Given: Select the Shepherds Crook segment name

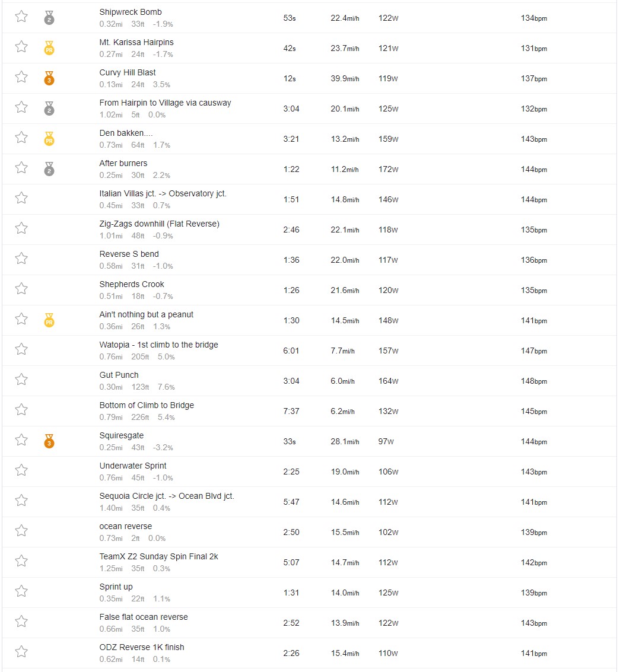Looking at the screenshot, I should coord(132,284).
